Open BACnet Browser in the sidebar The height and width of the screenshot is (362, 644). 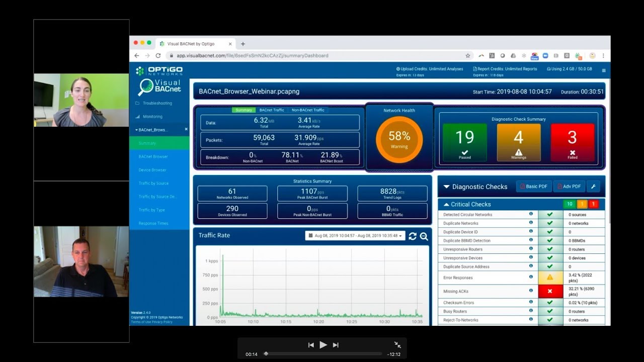click(x=153, y=157)
